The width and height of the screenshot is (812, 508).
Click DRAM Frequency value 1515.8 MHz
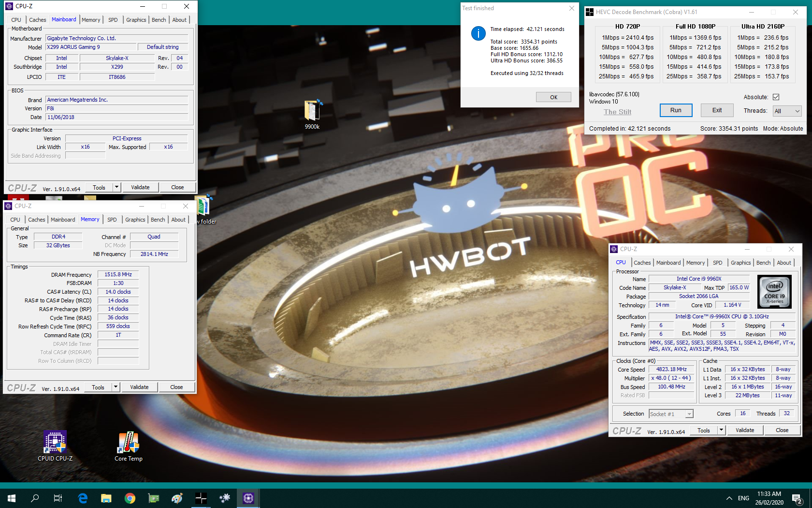point(118,274)
